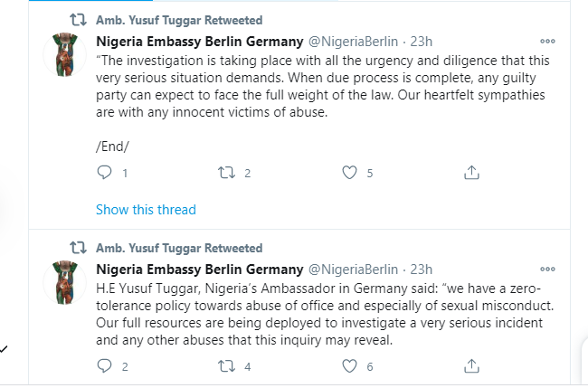Share the first embassy tweet
The image size is (588, 388).
pos(471,173)
